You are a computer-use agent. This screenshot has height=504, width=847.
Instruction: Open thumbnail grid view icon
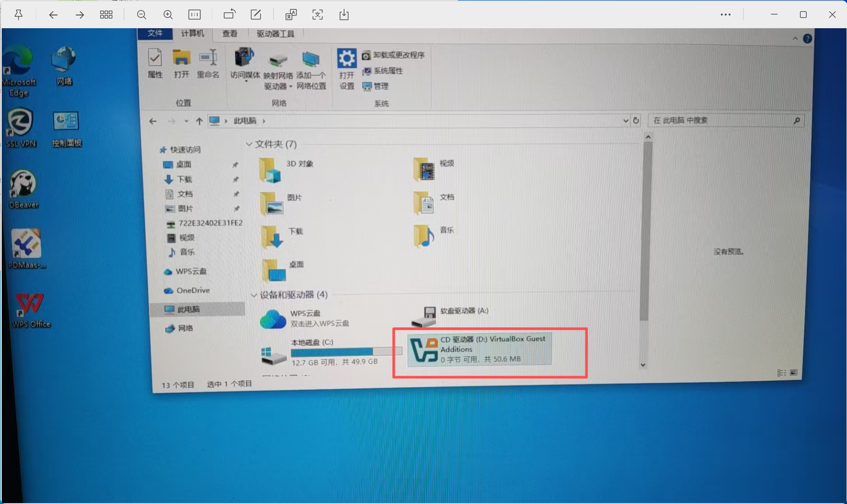[106, 15]
